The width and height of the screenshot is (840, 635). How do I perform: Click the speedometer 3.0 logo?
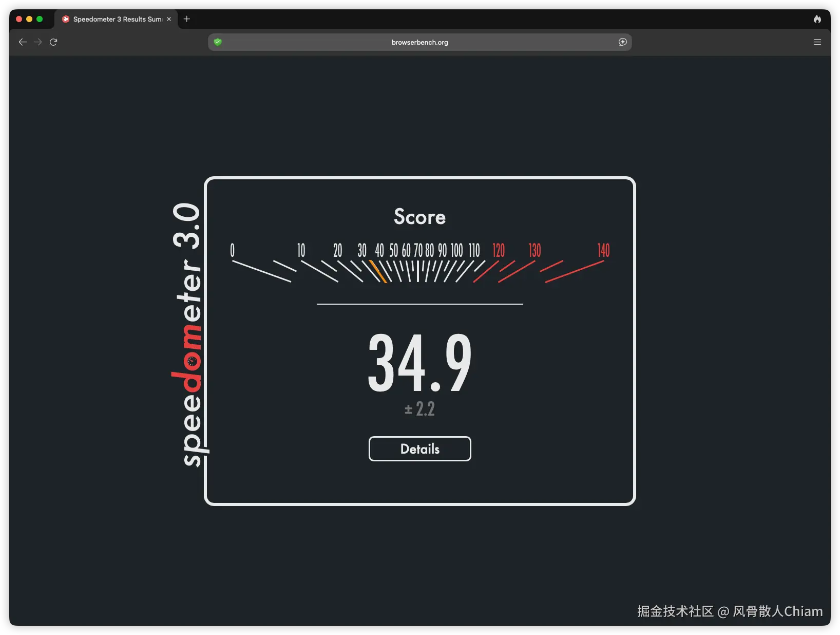coord(187,334)
